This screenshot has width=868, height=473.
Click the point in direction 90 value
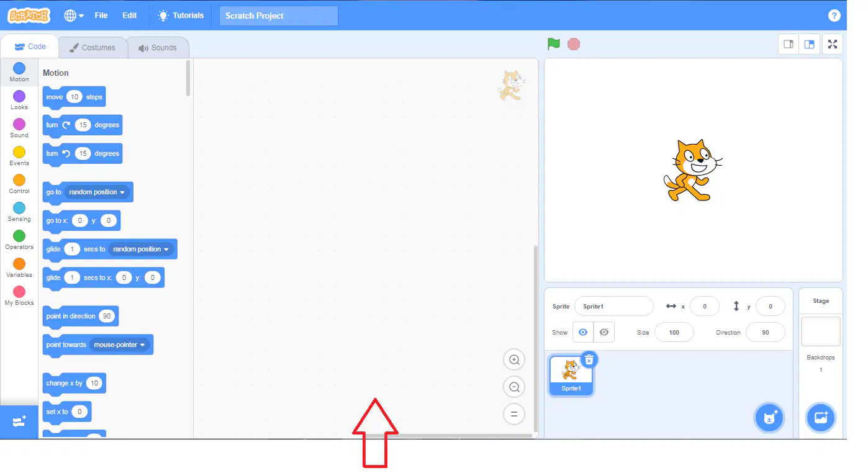coord(107,317)
